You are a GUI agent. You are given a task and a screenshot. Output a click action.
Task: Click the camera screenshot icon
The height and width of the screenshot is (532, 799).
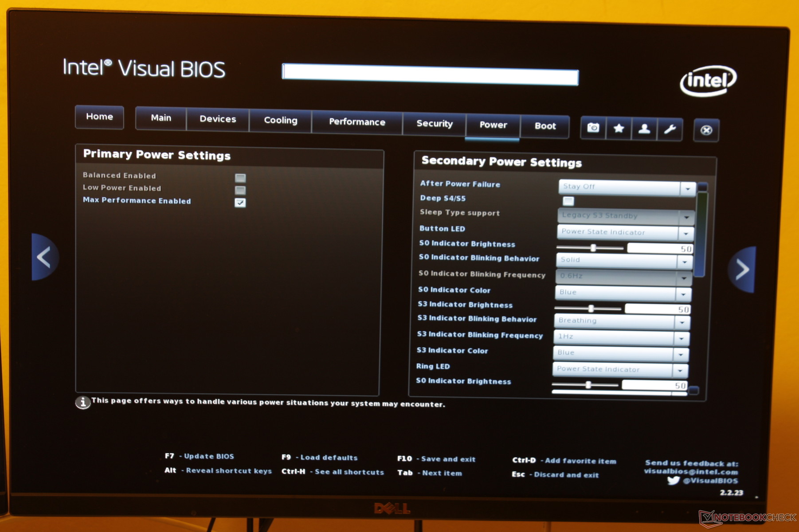(x=593, y=128)
